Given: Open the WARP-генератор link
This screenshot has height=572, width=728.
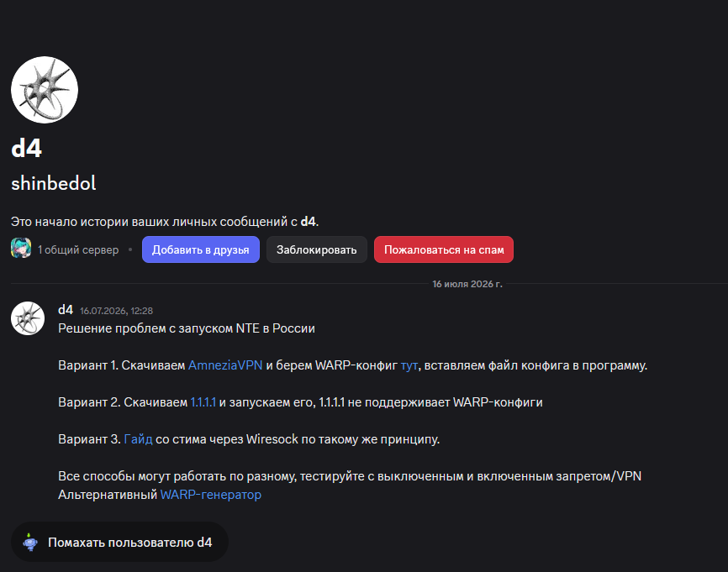Looking at the screenshot, I should [x=211, y=495].
